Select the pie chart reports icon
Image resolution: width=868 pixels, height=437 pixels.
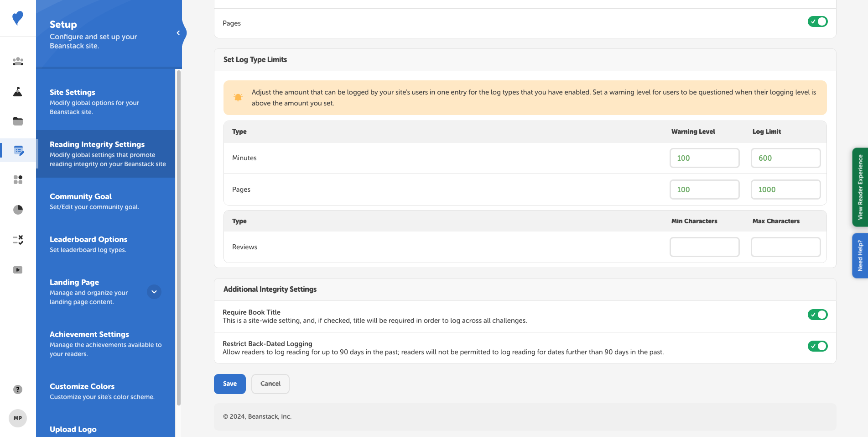18,210
